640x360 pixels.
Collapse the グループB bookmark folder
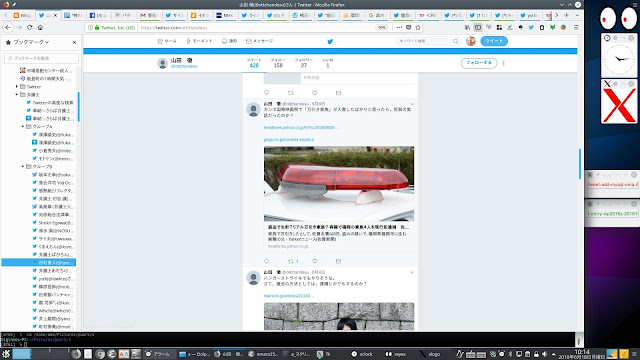pyautogui.click(x=23, y=167)
